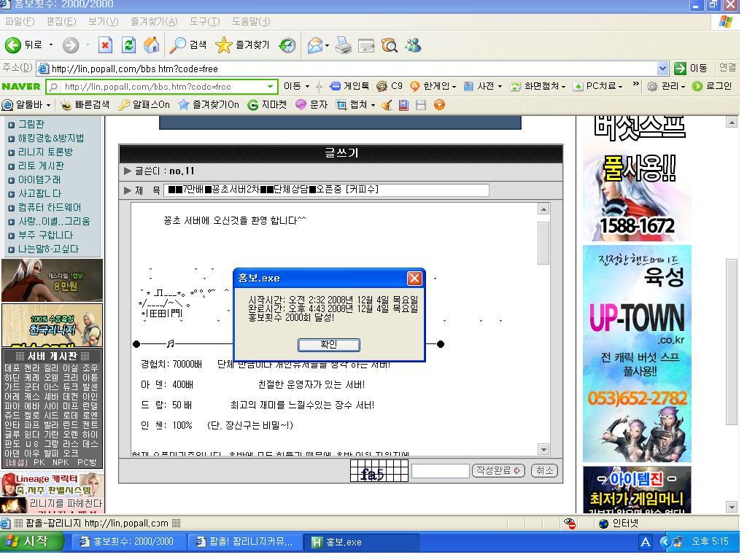Click 로그인 on the Naver toolbar
The height and width of the screenshot is (560, 747).
[x=713, y=86]
